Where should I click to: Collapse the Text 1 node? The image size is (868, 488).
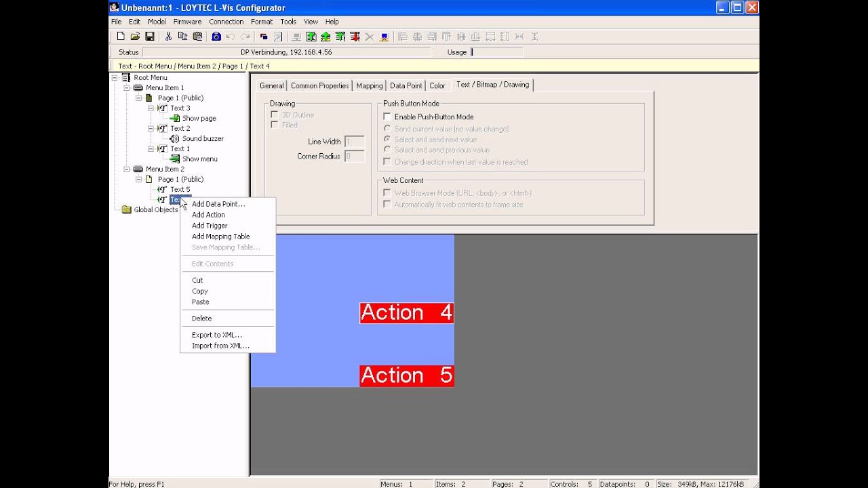(151, 148)
